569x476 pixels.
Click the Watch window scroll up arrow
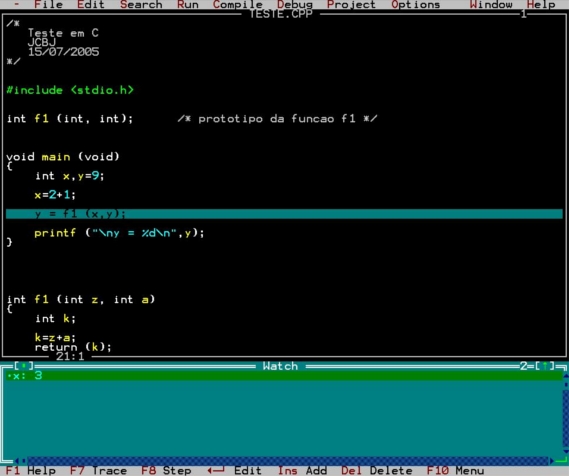(565, 376)
